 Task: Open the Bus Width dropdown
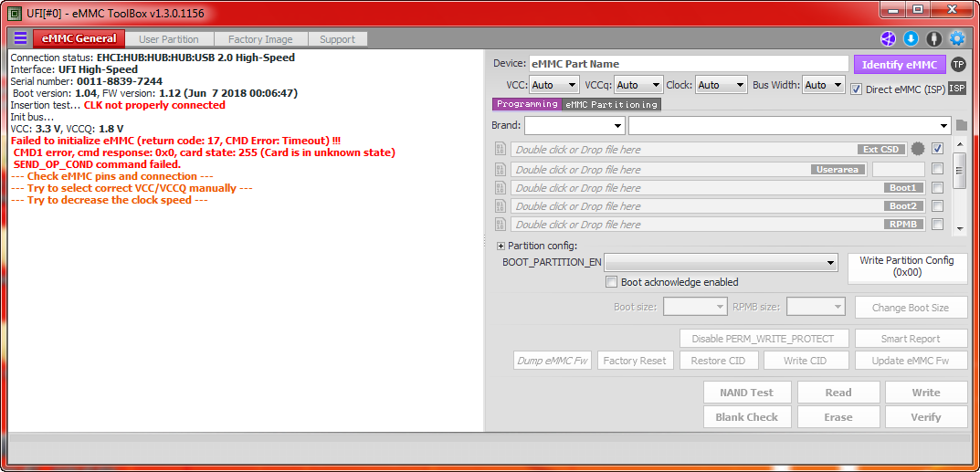click(825, 85)
